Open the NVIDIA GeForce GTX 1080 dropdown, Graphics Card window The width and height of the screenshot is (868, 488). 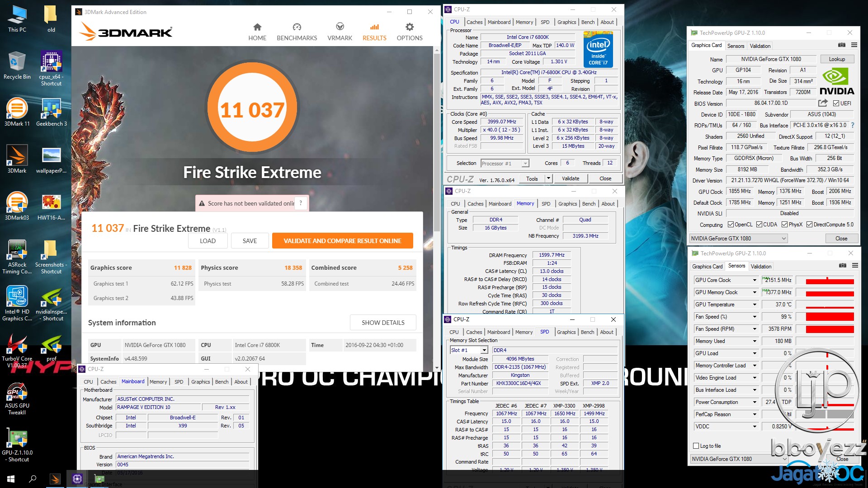(739, 239)
